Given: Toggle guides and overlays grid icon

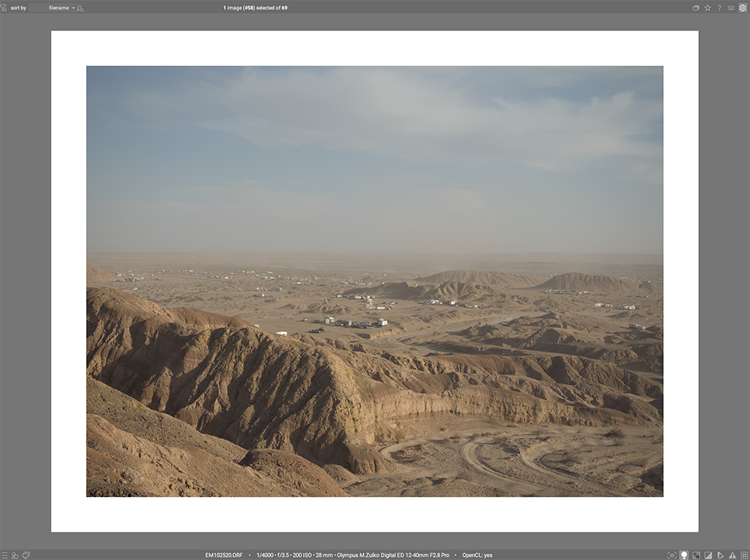Looking at the screenshot, I should click(x=744, y=556).
